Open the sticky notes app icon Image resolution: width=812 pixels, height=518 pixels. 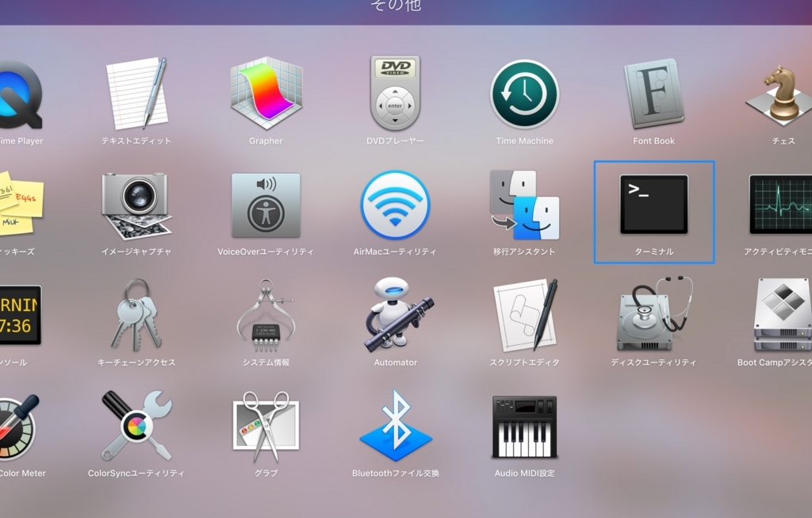pos(21,205)
